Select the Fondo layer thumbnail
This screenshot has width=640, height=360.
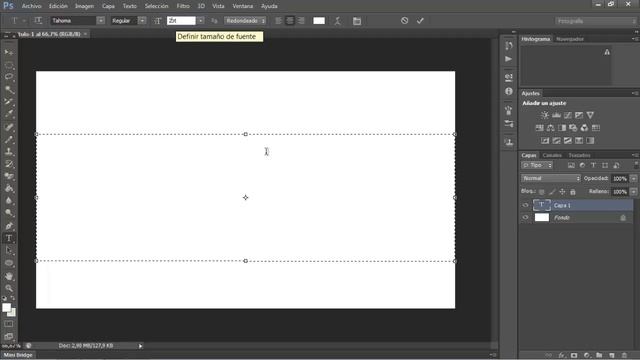(542, 218)
